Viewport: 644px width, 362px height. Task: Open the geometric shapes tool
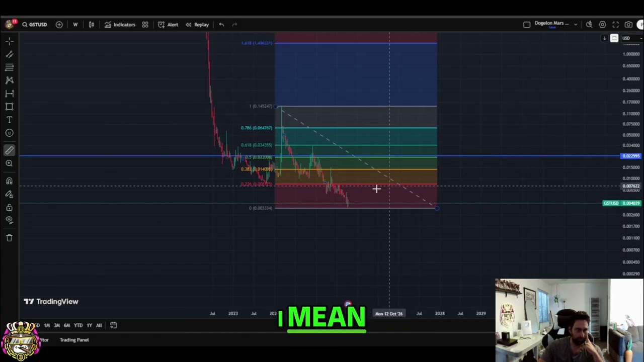click(9, 107)
